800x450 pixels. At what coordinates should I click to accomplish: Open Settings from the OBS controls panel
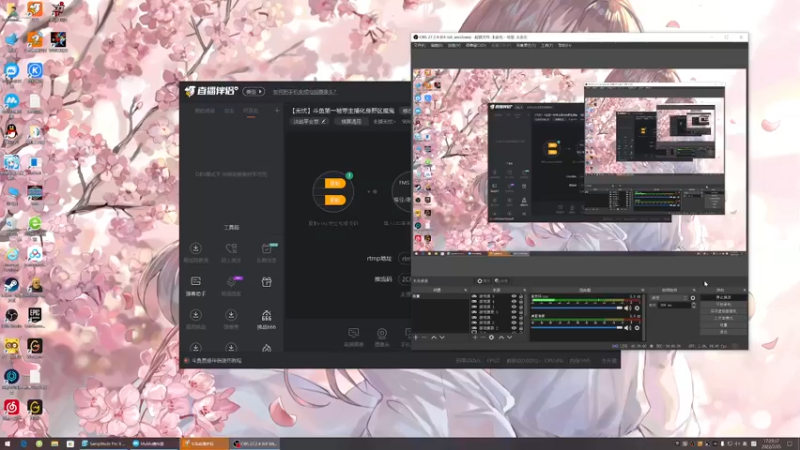723,325
